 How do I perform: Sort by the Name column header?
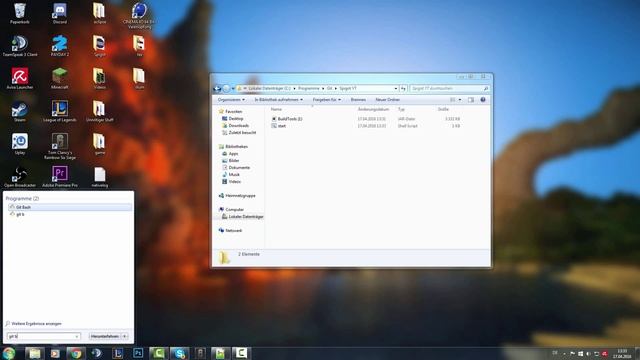click(x=276, y=109)
